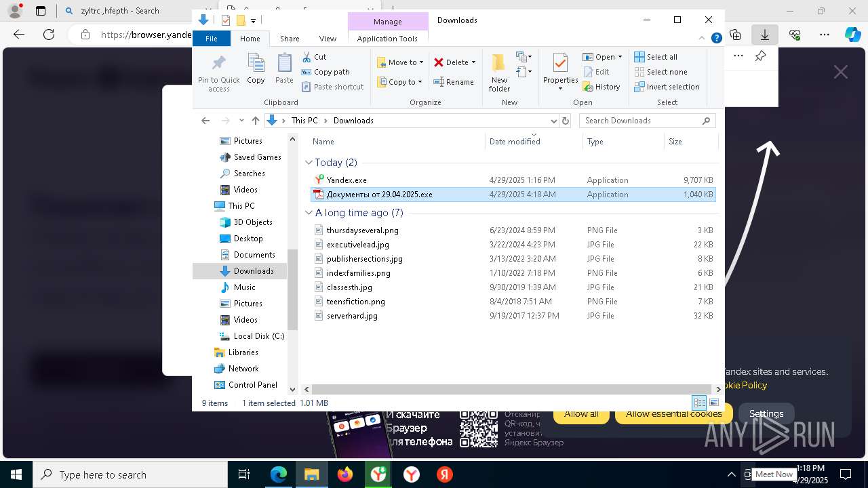Image resolution: width=868 pixels, height=488 pixels.
Task: Open the ribbon Open dropdown arrow
Action: click(x=620, y=57)
